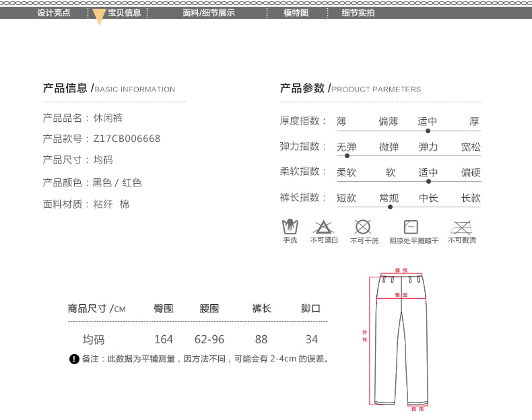The image size is (532, 420).
Task: Click the 长款 length label
Action: coord(471,198)
